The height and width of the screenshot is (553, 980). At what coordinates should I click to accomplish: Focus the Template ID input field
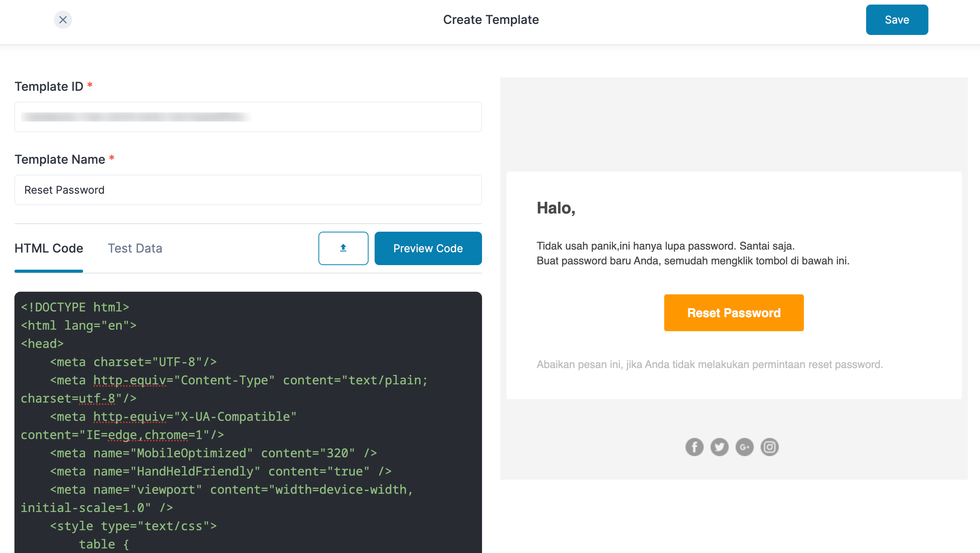coord(248,117)
